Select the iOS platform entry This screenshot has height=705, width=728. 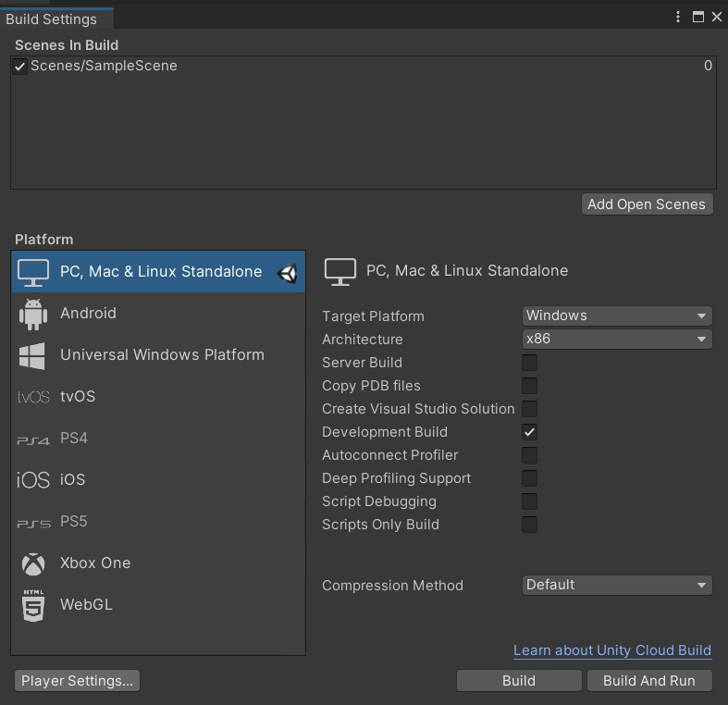point(158,480)
